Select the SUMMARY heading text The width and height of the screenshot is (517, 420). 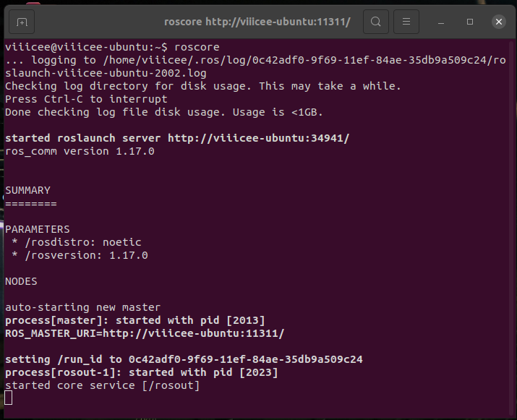click(x=27, y=190)
